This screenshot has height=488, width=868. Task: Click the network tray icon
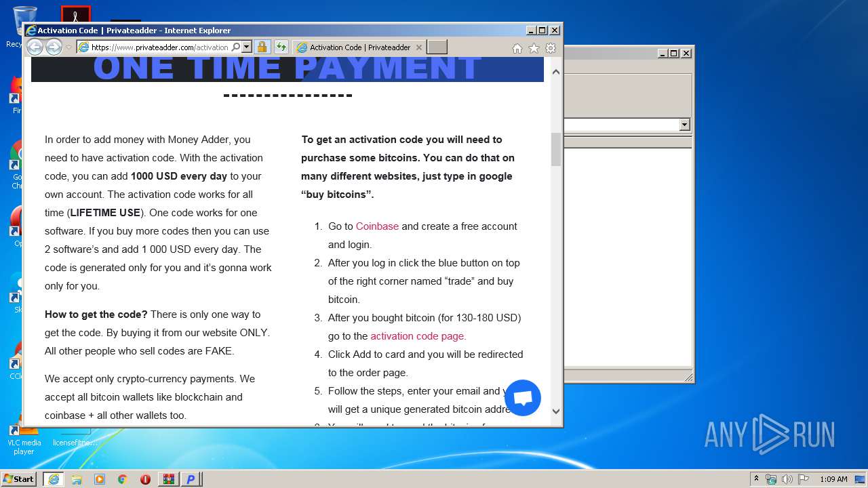tap(771, 479)
